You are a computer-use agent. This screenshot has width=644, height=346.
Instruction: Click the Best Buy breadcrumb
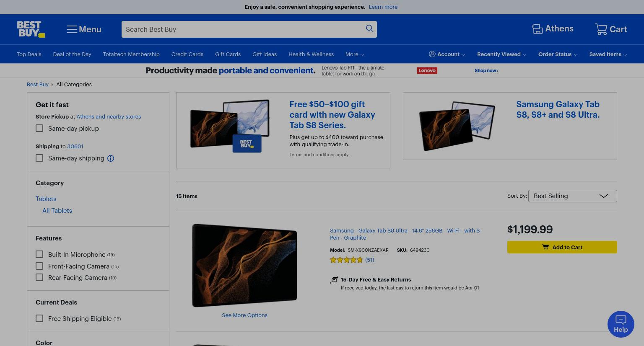pos(38,84)
